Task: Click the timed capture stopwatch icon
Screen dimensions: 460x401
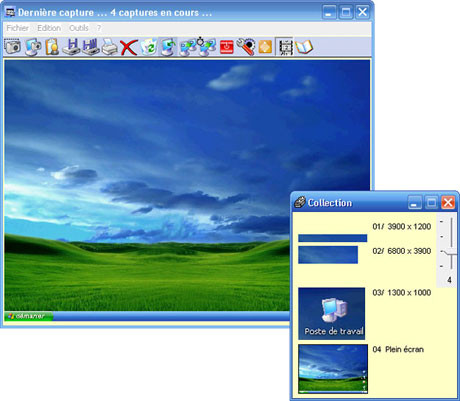Action: tap(207, 46)
